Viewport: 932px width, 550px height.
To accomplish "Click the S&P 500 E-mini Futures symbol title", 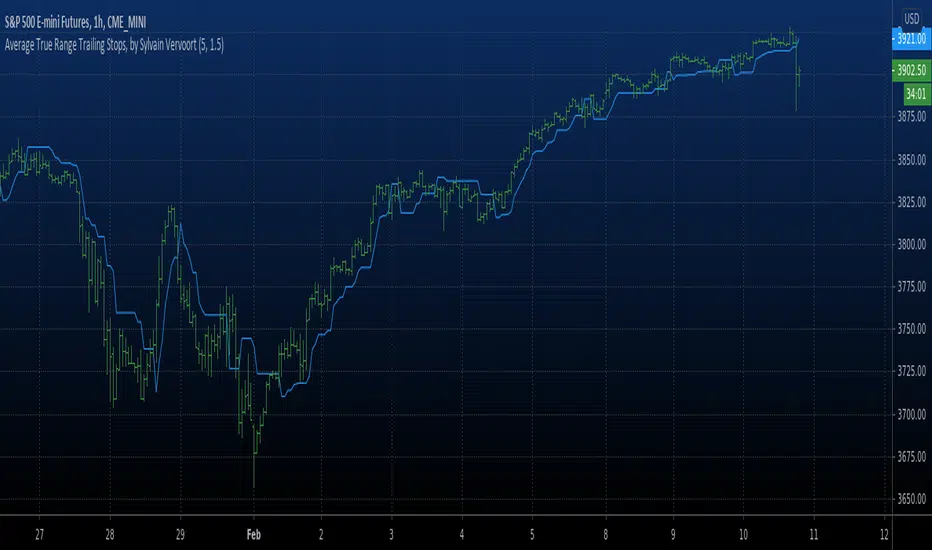I will [75, 23].
